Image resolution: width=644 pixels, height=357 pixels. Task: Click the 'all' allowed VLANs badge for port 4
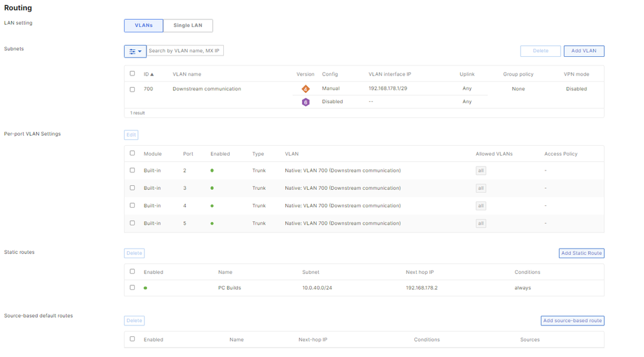pyautogui.click(x=481, y=206)
